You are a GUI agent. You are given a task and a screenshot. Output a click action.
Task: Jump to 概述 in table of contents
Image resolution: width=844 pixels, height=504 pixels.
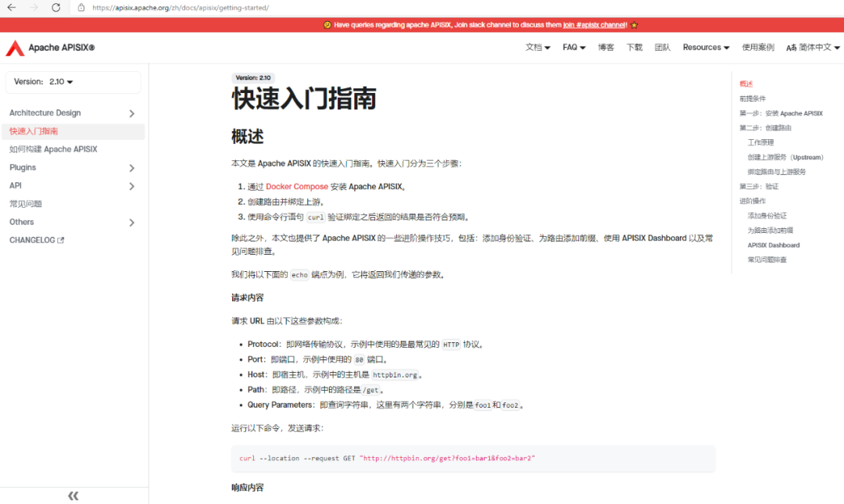pyautogui.click(x=746, y=84)
